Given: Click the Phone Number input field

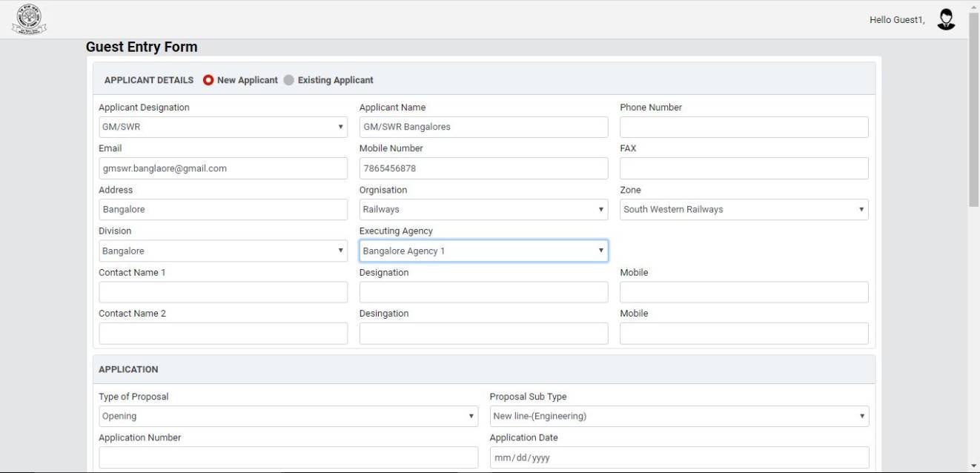Looking at the screenshot, I should 744,127.
